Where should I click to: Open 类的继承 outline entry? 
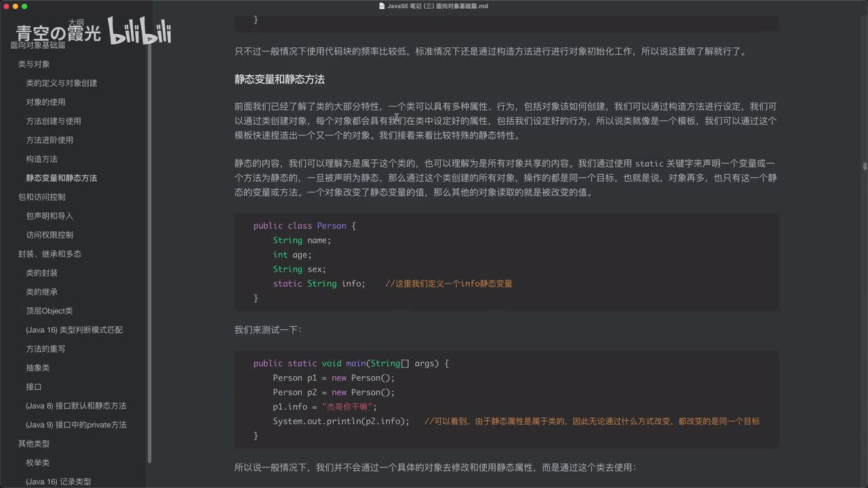(42, 292)
